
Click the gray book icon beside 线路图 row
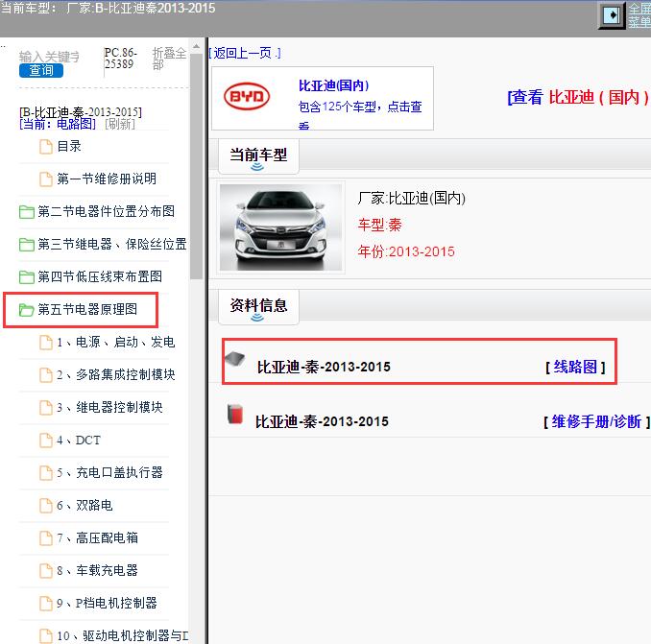235,358
